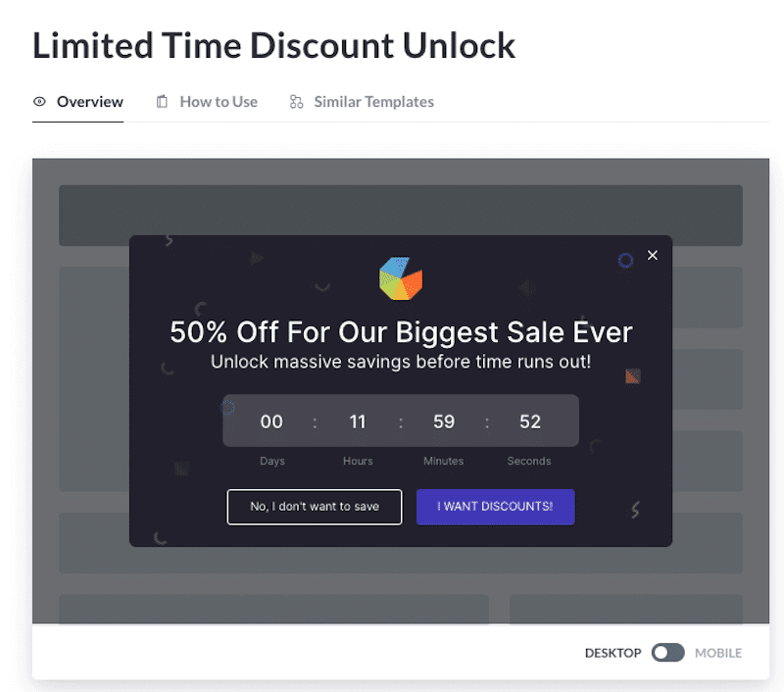
Task: Click the Minutes countdown value 59
Action: [x=444, y=421]
